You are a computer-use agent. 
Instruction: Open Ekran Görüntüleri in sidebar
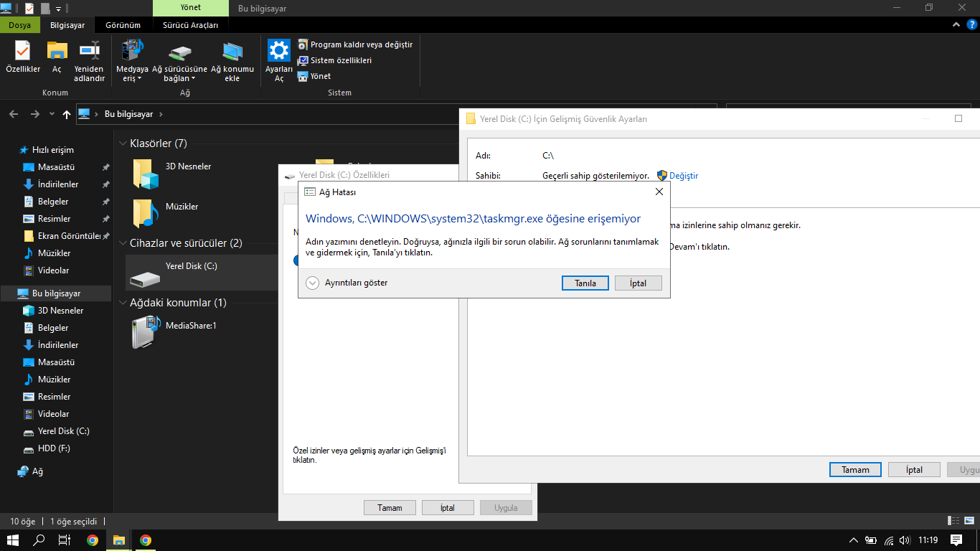pyautogui.click(x=68, y=236)
